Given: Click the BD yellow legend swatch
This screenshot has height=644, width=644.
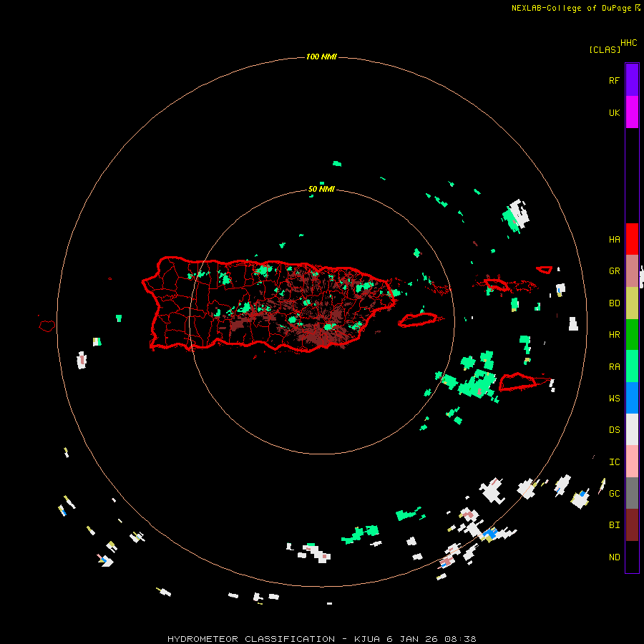Looking at the screenshot, I should 632,303.
